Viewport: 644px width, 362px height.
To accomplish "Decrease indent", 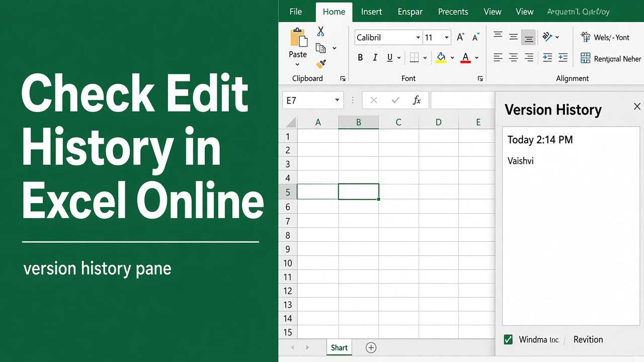I will [547, 58].
